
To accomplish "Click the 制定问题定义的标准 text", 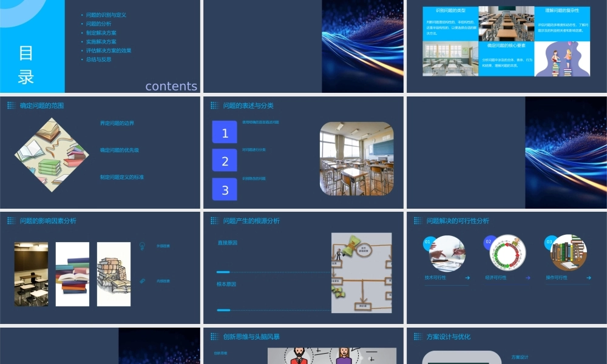I will pyautogui.click(x=121, y=177).
